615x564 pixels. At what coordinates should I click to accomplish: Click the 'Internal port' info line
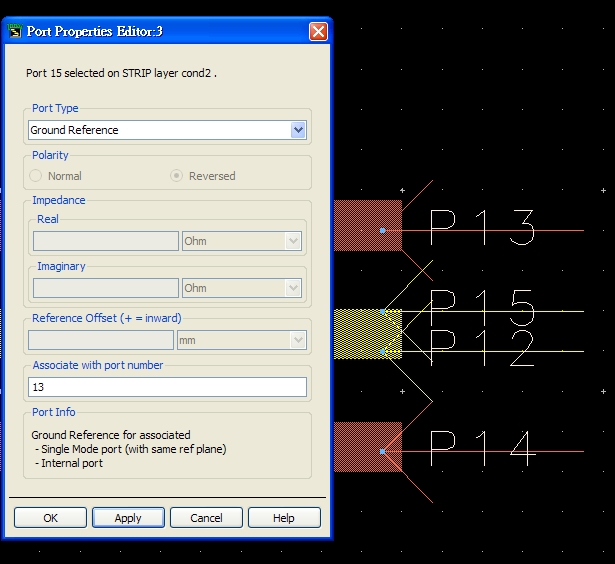(x=69, y=463)
